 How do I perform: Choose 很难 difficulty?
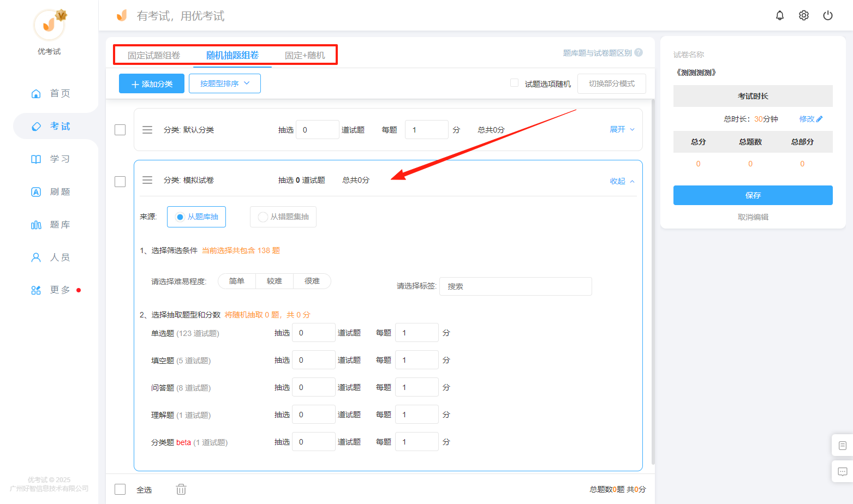point(312,281)
